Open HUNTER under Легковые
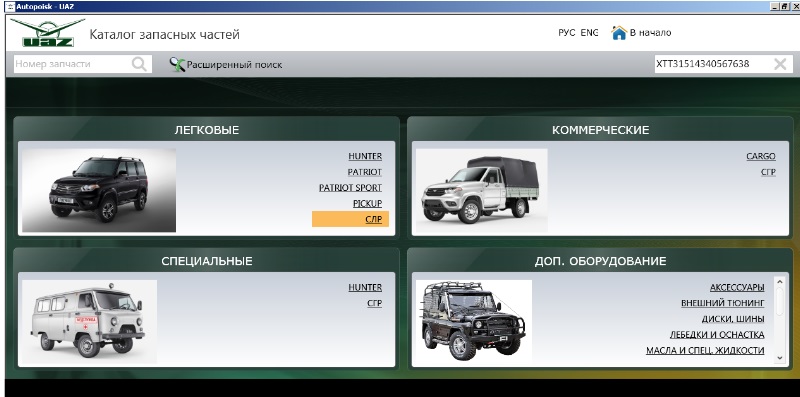This screenshot has width=800, height=397. [365, 157]
